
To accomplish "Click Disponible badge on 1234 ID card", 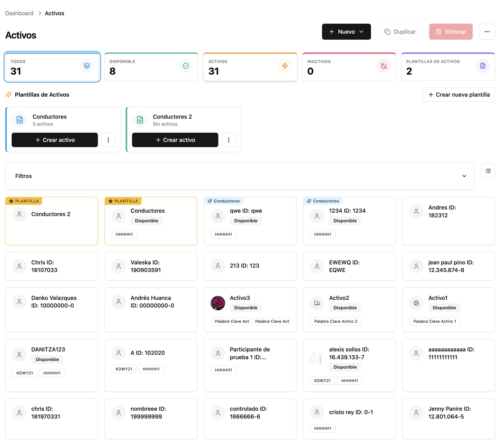I will pos(345,221).
